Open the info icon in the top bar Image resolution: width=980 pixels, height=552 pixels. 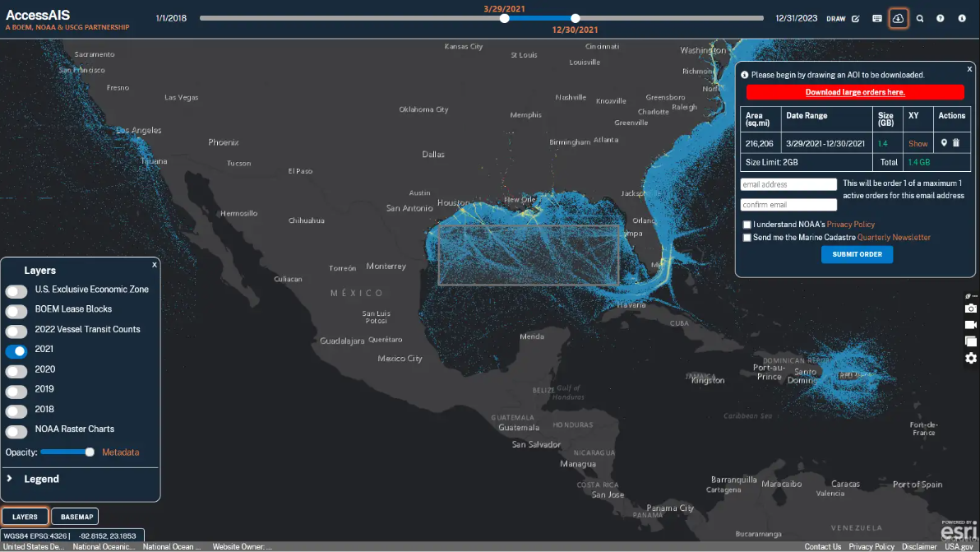pyautogui.click(x=962, y=19)
